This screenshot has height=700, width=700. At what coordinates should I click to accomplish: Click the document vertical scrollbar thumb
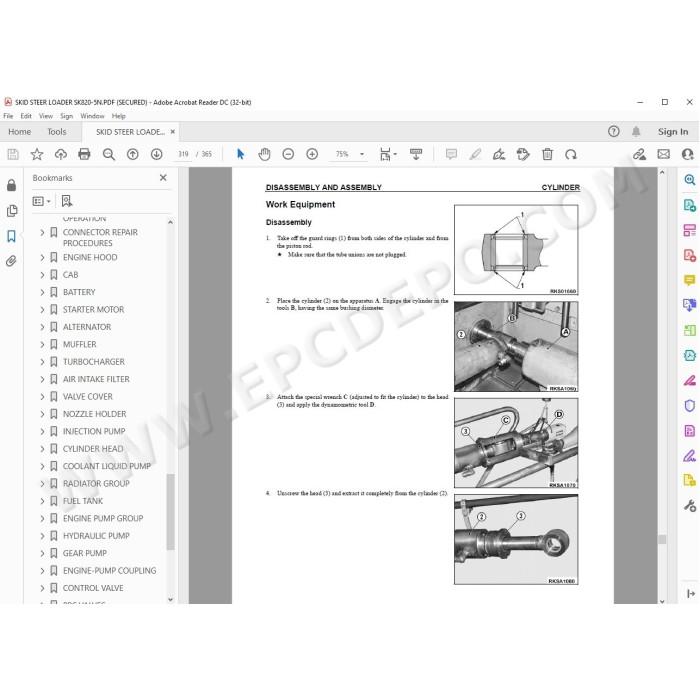tap(662, 539)
